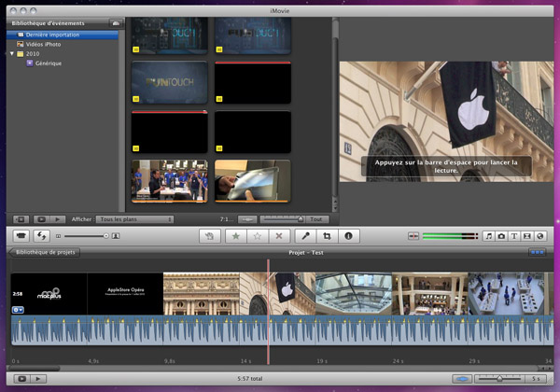Open the transitions browser
Image resolution: width=560 pixels, height=392 pixels.
526,236
